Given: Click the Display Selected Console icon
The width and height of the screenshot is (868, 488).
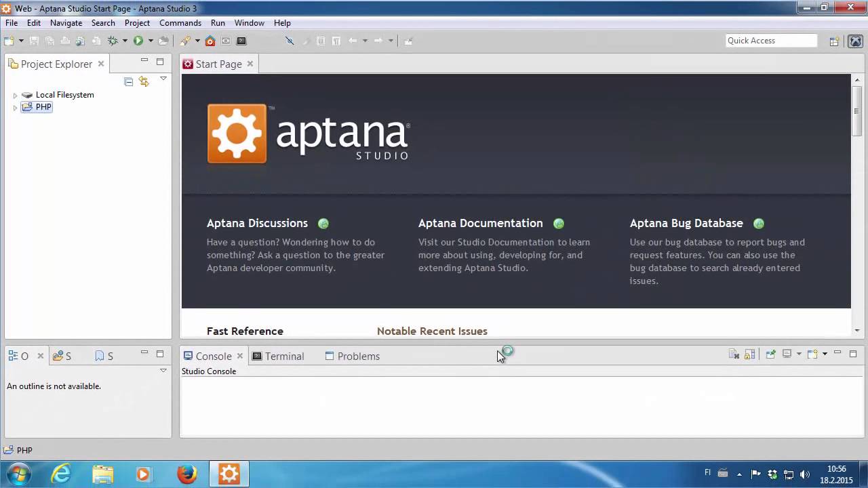Looking at the screenshot, I should point(787,354).
